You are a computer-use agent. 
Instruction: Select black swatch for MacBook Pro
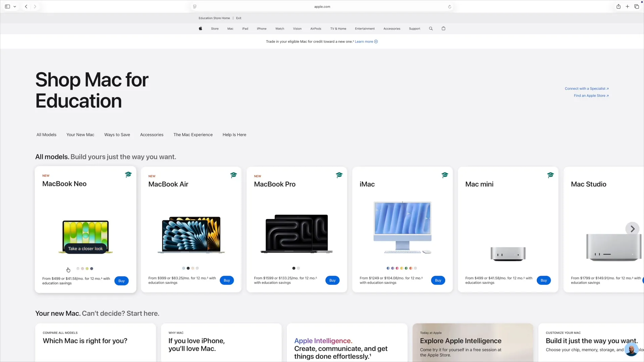point(294,268)
